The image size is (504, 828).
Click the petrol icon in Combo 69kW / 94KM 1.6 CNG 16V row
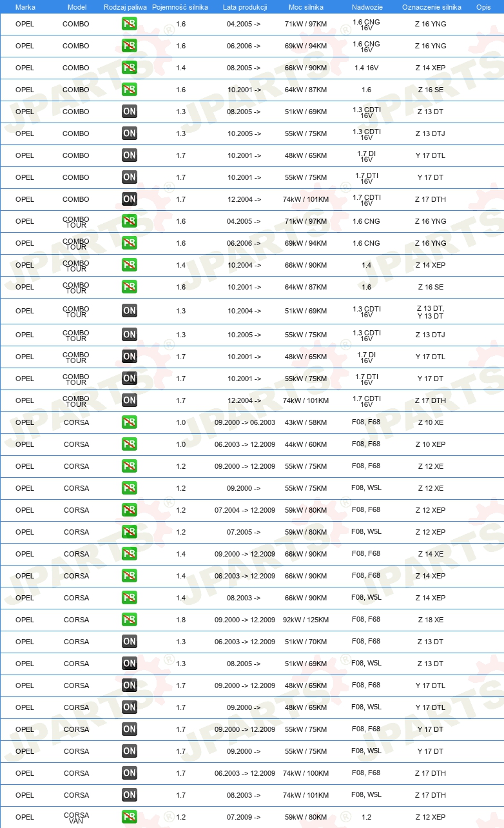point(130,46)
